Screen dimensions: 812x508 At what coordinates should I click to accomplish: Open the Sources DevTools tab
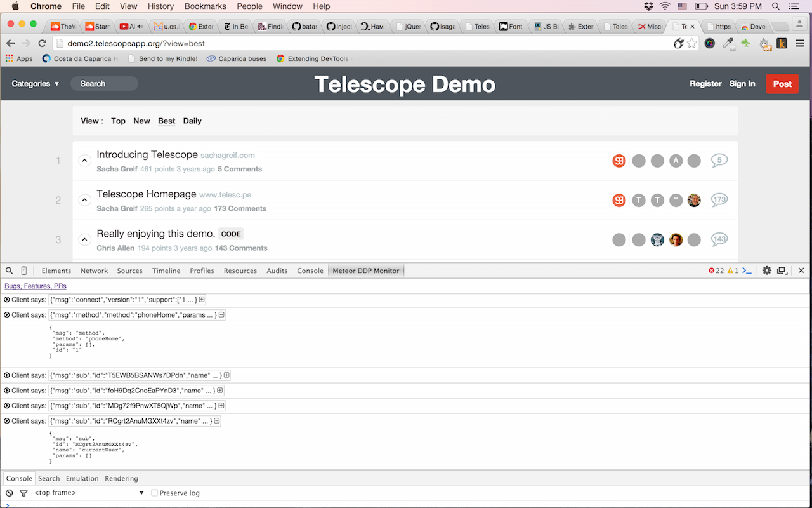(x=129, y=271)
